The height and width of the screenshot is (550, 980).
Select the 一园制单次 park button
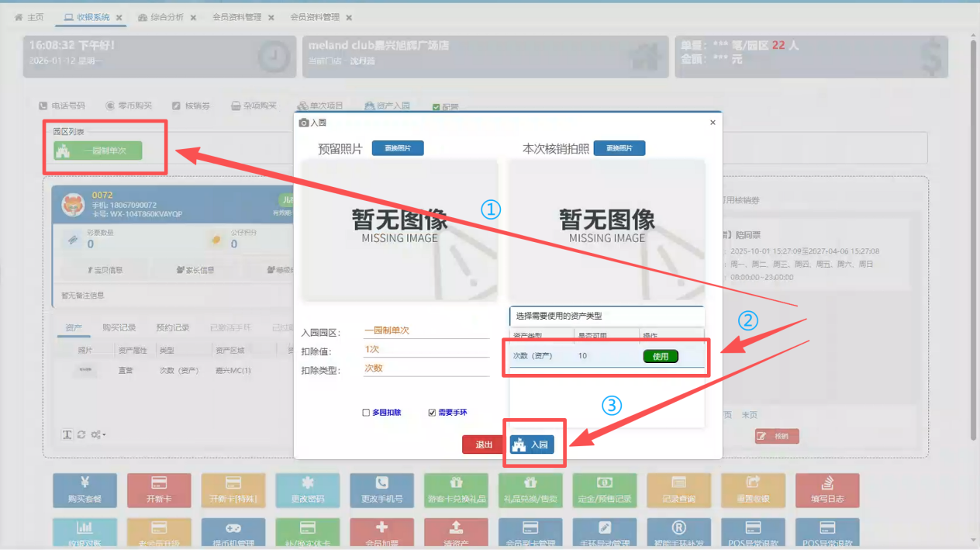point(98,150)
